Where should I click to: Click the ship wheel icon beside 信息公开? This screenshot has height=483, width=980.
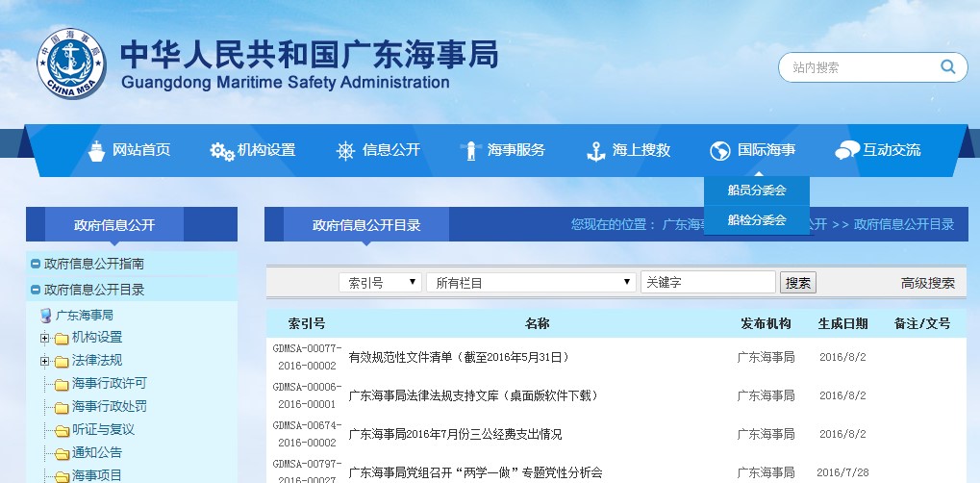coord(345,151)
